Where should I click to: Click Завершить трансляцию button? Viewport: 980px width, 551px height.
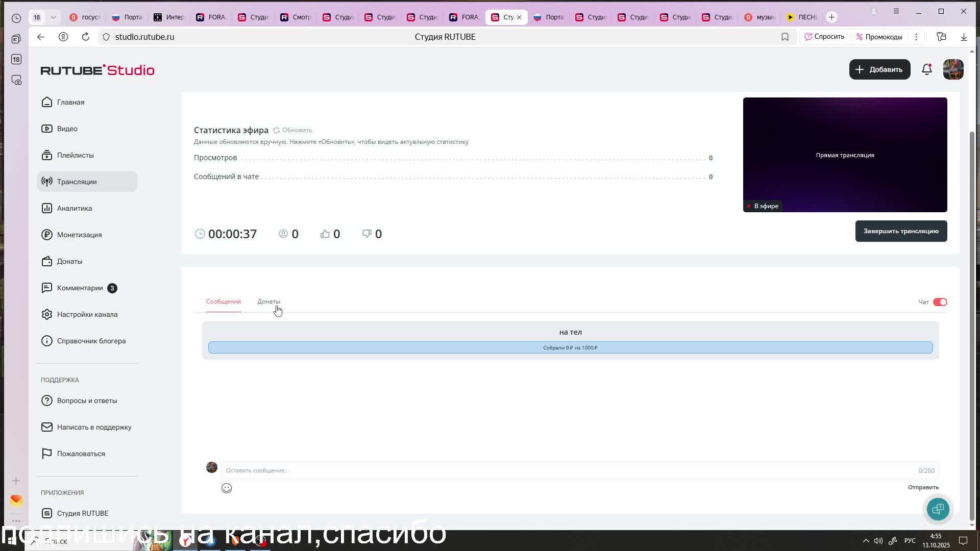(901, 231)
